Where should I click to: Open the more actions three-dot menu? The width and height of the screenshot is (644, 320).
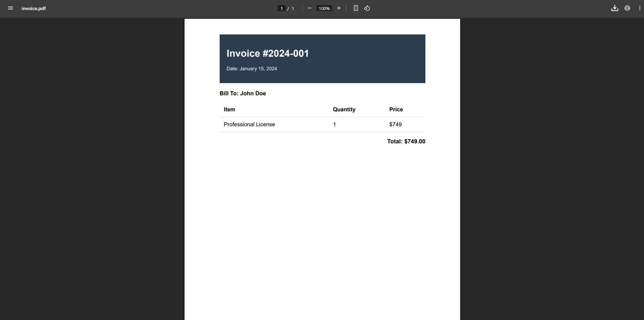639,8
